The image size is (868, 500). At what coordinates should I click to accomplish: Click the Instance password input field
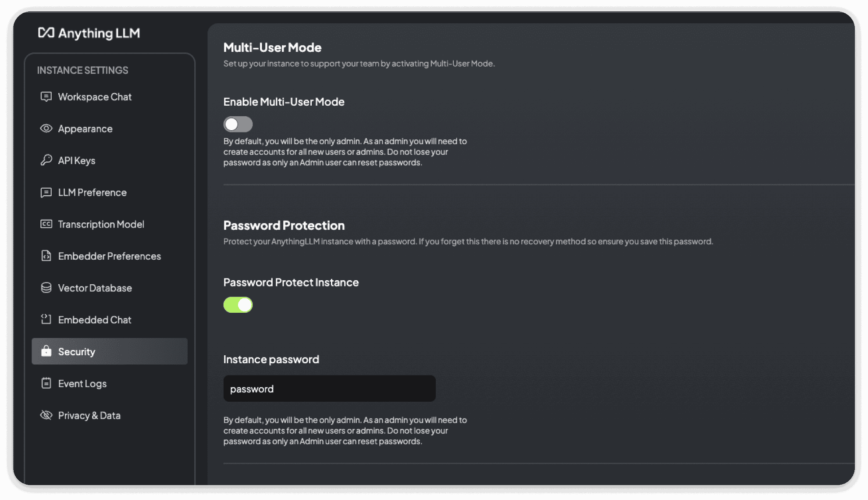329,389
